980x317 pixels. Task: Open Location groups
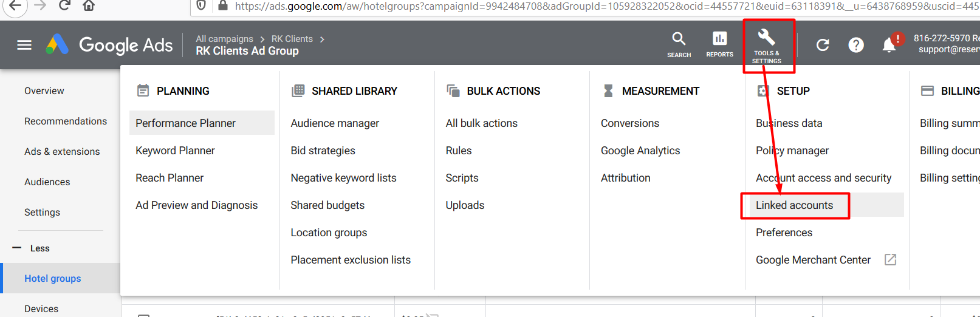(329, 232)
